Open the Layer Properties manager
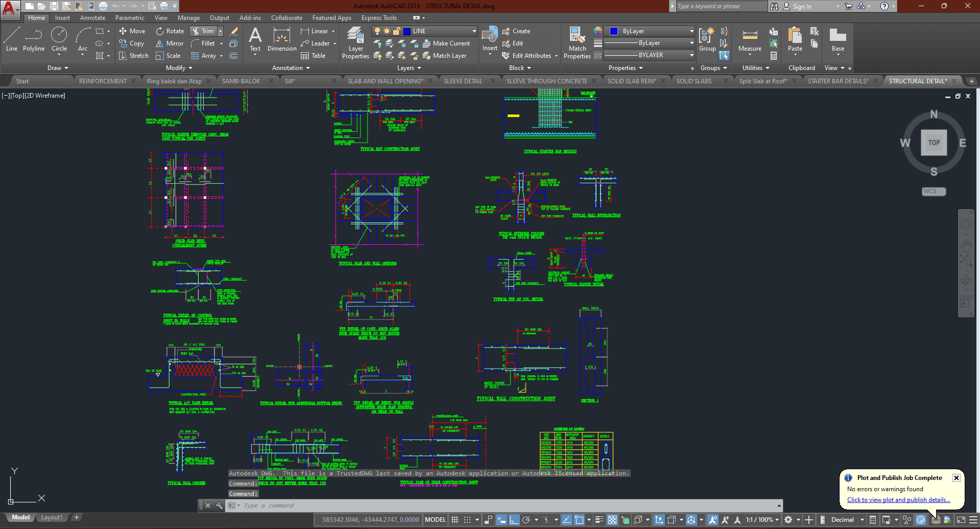The width and height of the screenshot is (980, 529). pyautogui.click(x=355, y=43)
